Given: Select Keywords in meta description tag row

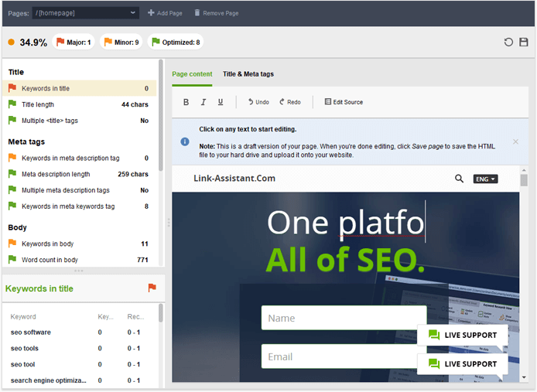Looking at the screenshot, I should [80, 159].
